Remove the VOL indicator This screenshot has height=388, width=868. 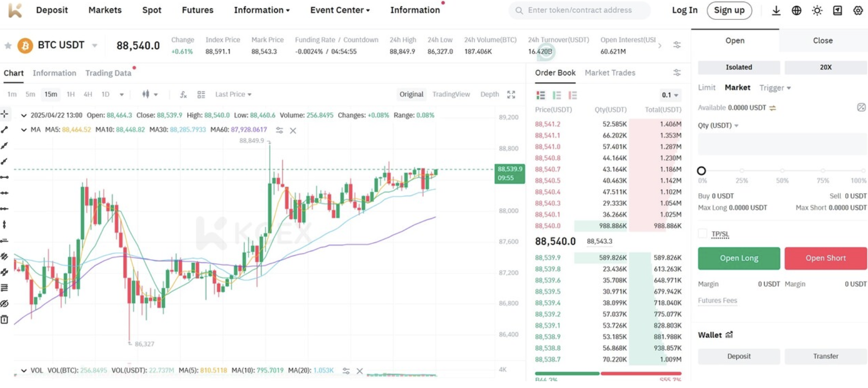[359, 371]
